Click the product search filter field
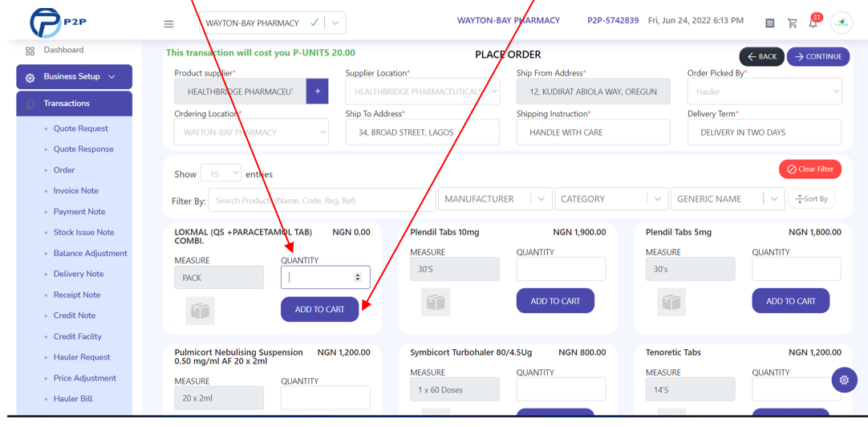868x427 pixels. click(322, 200)
